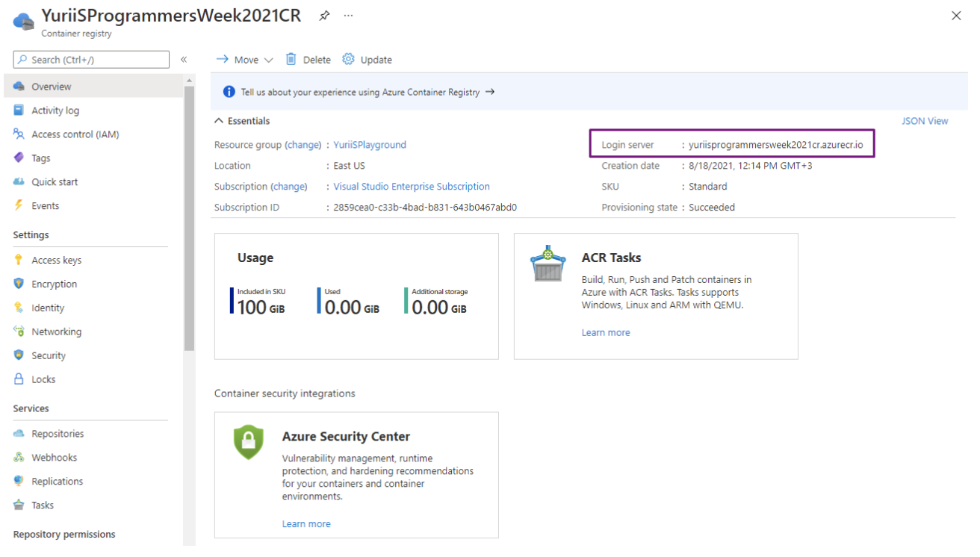Click the Events lightning bolt icon

[19, 205]
